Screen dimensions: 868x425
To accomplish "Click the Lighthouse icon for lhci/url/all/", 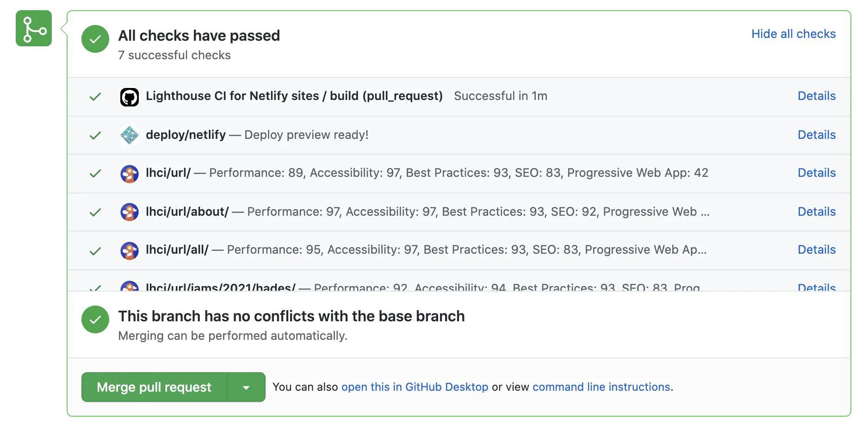I will click(x=130, y=250).
